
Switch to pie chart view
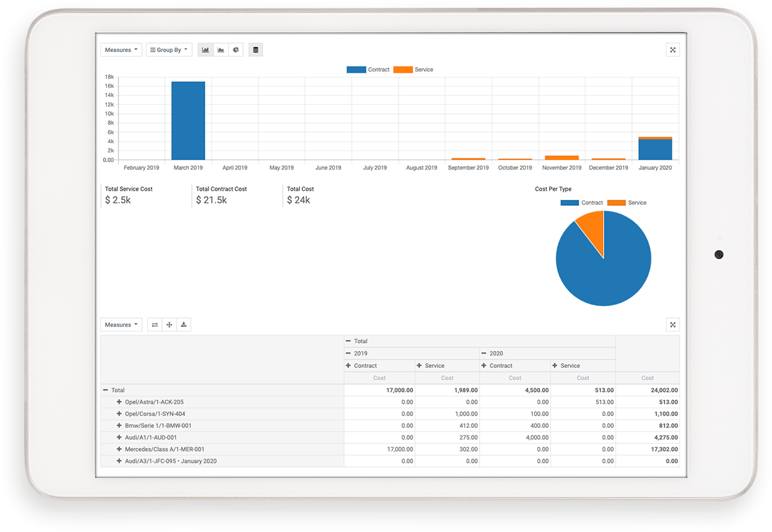[235, 49]
